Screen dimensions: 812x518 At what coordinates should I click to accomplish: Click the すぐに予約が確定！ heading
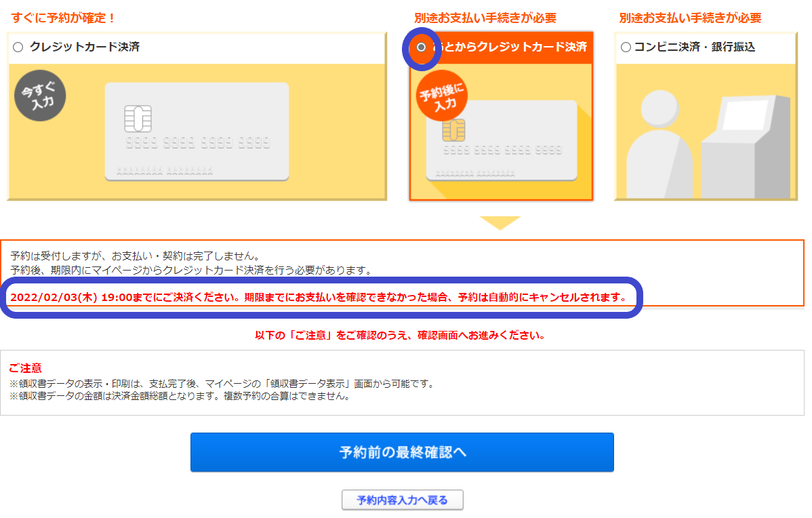63,18
